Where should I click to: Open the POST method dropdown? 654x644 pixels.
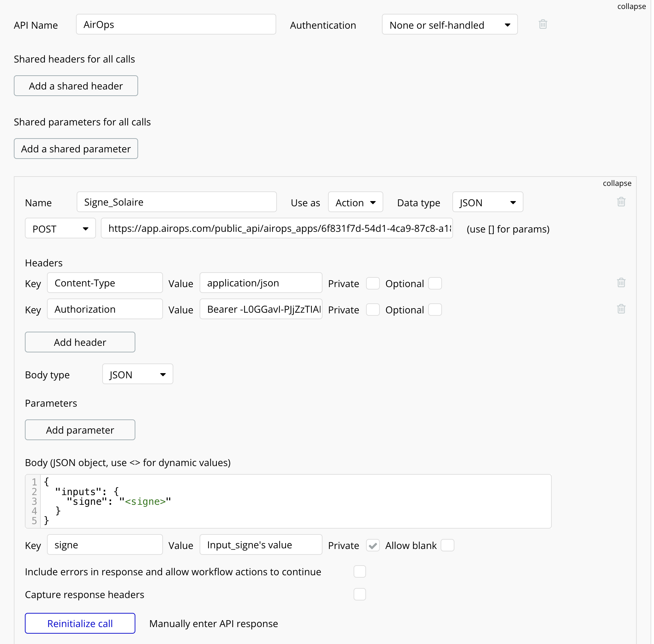click(x=60, y=228)
